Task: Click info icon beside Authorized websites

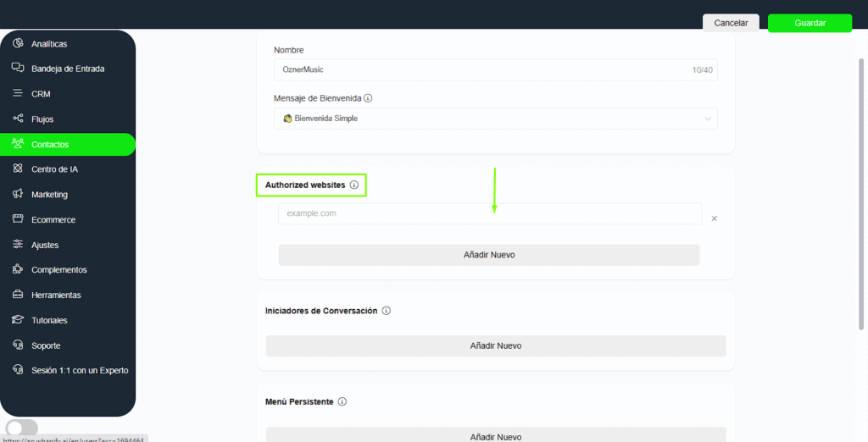Action: coord(354,185)
